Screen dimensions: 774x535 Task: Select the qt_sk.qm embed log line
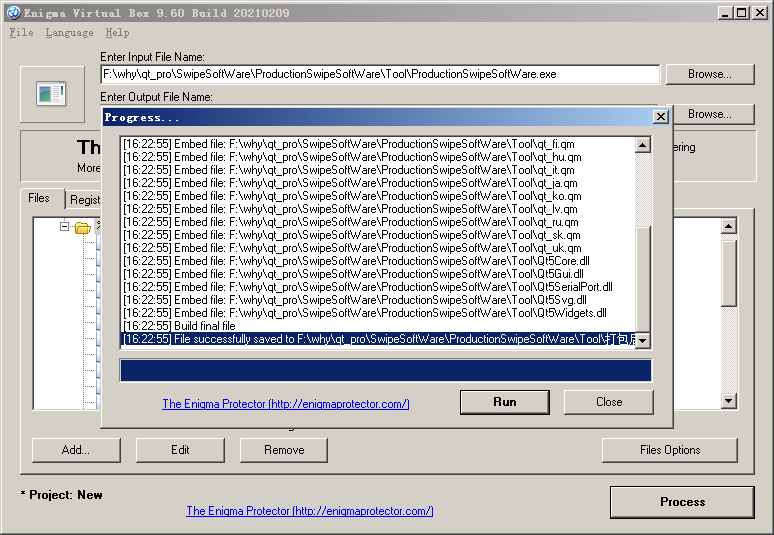[378, 235]
